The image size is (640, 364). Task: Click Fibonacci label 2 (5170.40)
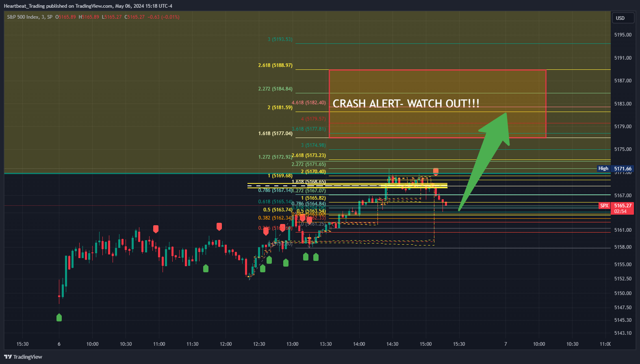[313, 172]
